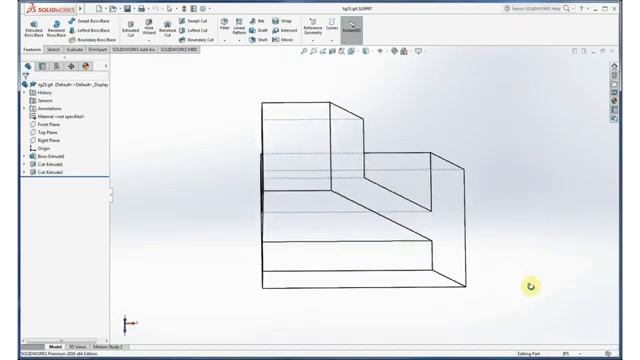Screen dimensions: 640x360
Task: Open the SOLIDWORKS Add-Ins tab
Action: point(134,49)
